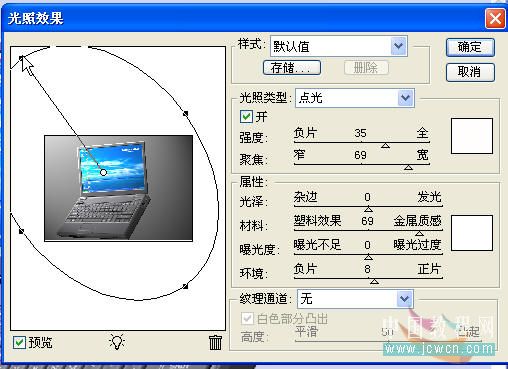Close the 光照效果 dialog

click(x=495, y=18)
